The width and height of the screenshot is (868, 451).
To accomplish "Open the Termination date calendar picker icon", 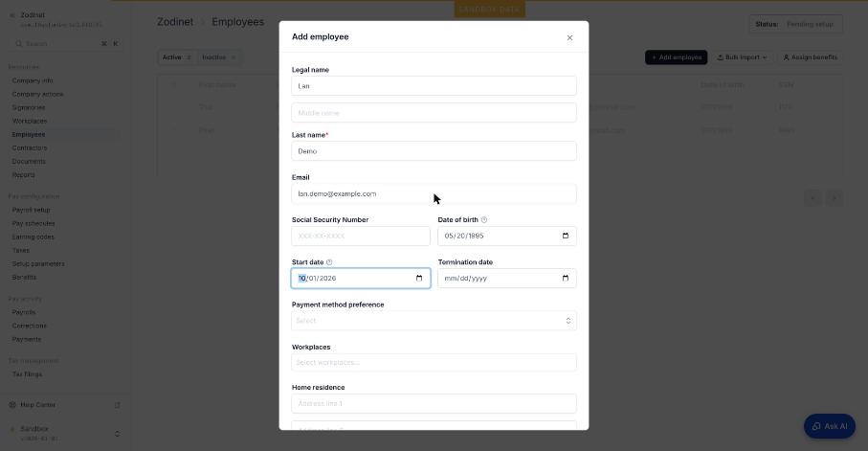I will tap(566, 278).
